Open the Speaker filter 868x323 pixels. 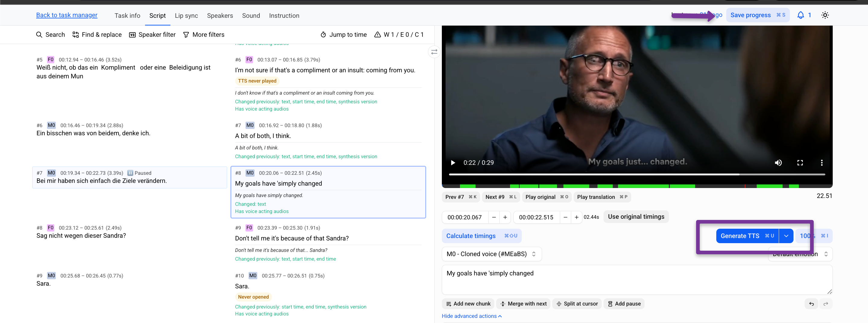(152, 35)
